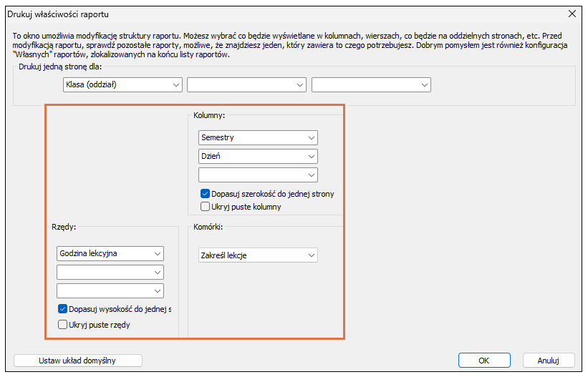
Task: Open the Klasa (oddział) dropdown
Action: [x=122, y=85]
